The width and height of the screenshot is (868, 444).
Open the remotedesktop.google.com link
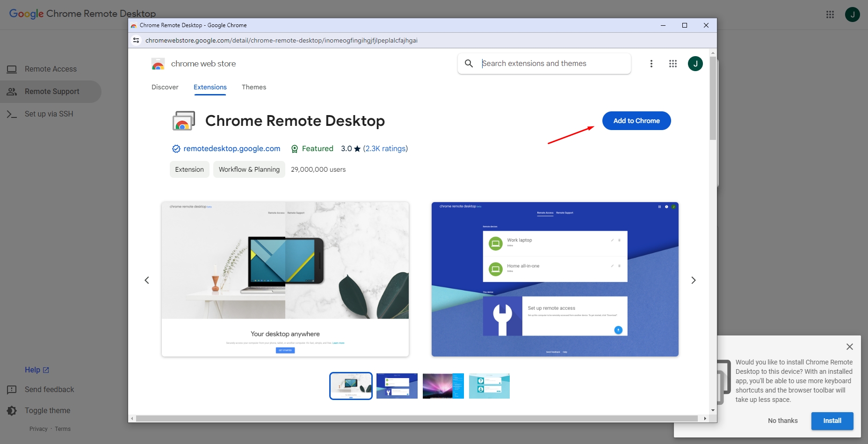[x=231, y=148]
